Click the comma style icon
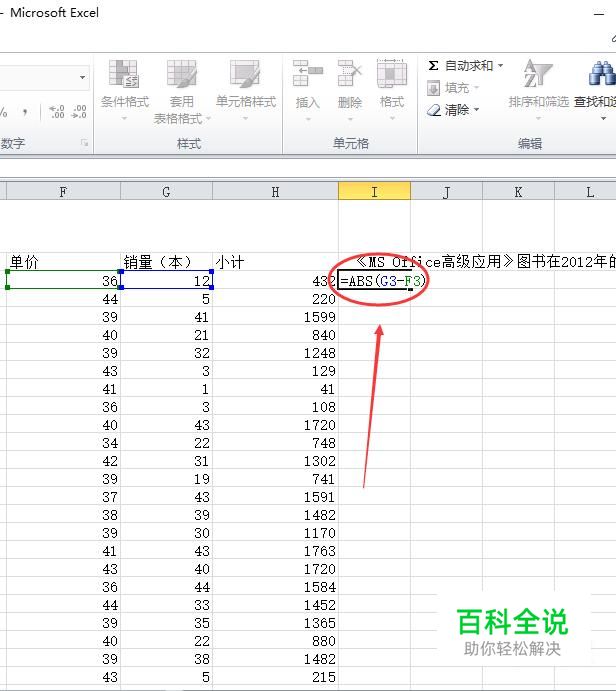Screen dimensions: 616x691 click(x=25, y=111)
